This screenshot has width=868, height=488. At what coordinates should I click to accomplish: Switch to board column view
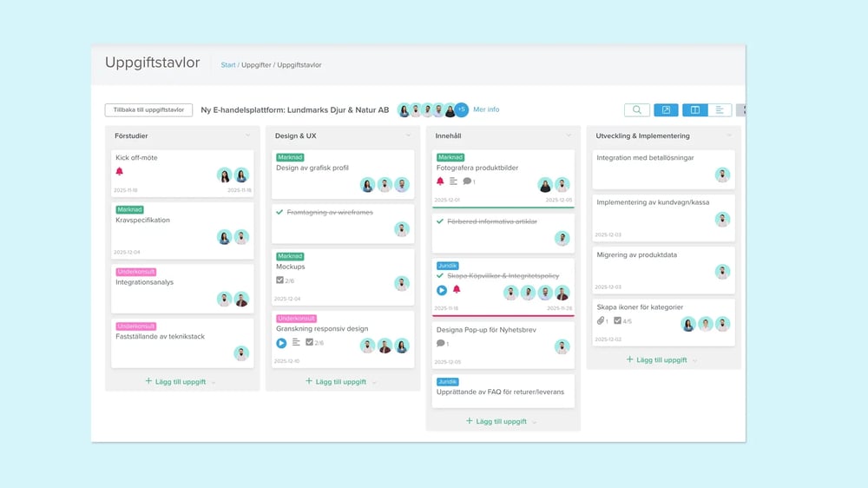tap(694, 110)
